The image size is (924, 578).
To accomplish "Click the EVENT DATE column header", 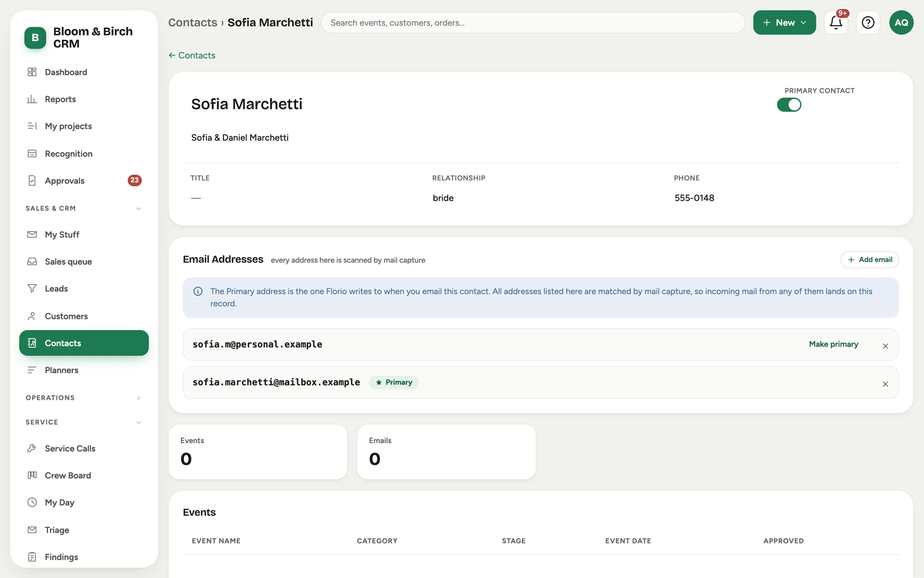I will [x=628, y=540].
